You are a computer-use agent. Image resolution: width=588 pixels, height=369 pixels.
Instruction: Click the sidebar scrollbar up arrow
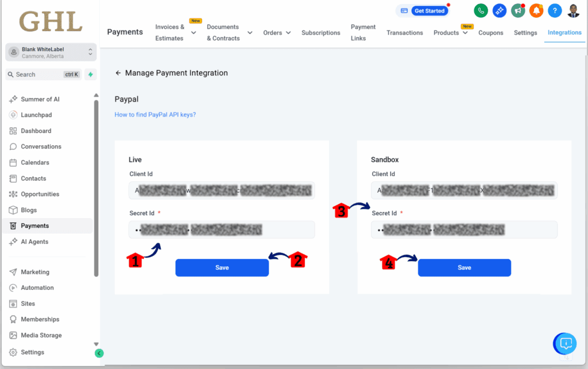pos(96,95)
